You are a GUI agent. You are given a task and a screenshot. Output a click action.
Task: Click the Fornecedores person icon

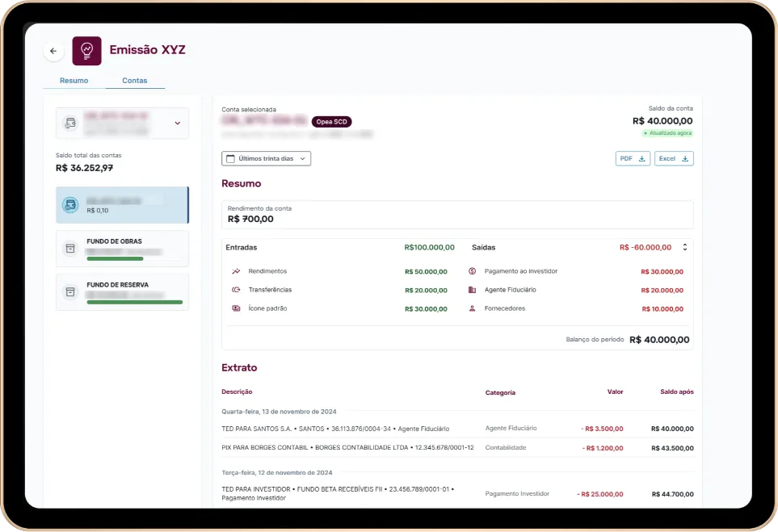pos(473,308)
